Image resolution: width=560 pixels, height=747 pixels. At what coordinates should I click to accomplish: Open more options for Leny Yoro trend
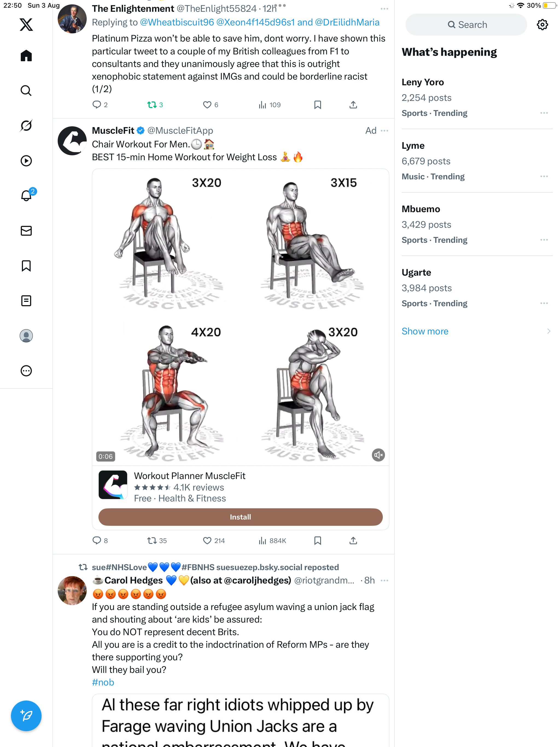coord(544,113)
